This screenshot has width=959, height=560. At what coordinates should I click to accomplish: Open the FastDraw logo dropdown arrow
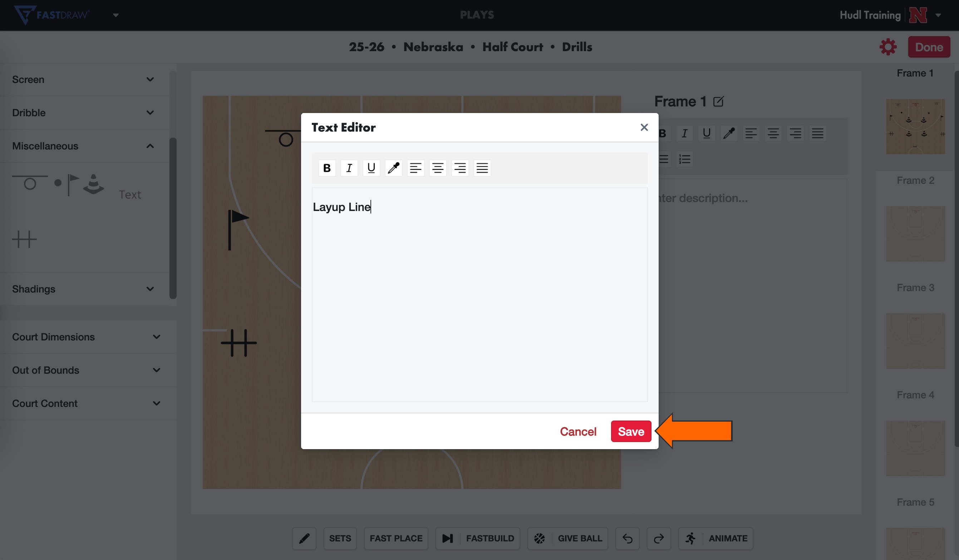tap(116, 15)
